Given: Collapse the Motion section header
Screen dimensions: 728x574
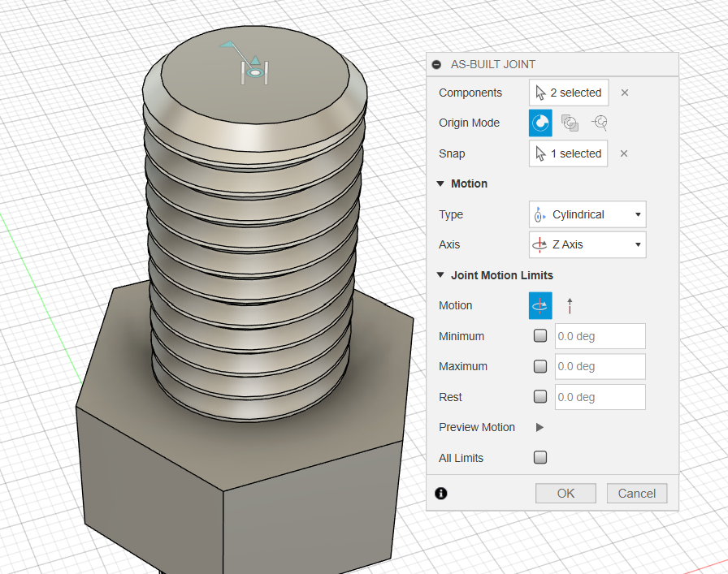Looking at the screenshot, I should point(441,183).
